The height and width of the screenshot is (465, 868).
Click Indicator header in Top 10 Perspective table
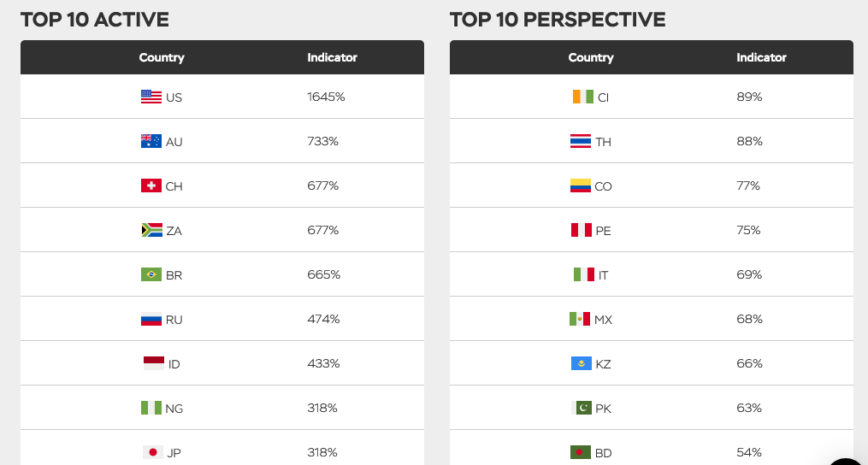point(761,58)
